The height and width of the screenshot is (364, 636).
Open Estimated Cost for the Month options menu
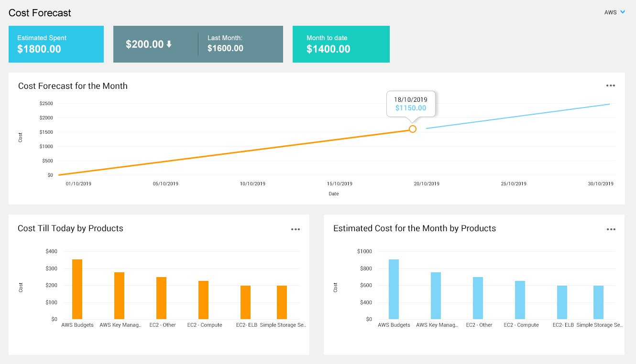611,229
